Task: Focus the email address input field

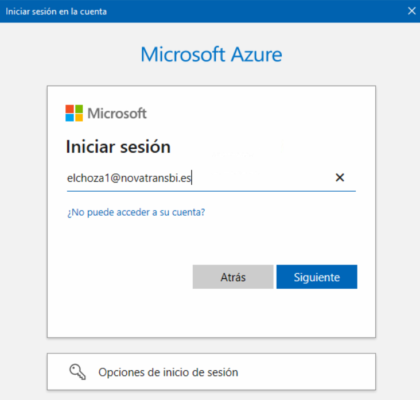Action: coord(211,178)
